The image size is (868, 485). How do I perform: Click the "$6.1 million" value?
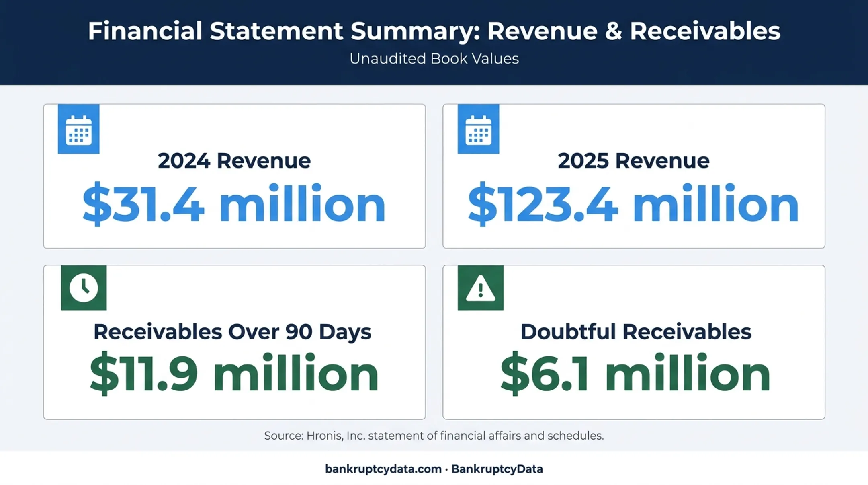pos(635,373)
